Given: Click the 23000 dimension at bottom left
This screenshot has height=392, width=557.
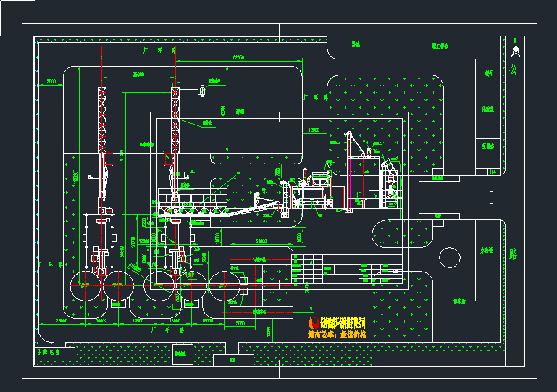Looking at the screenshot, I should [x=62, y=320].
